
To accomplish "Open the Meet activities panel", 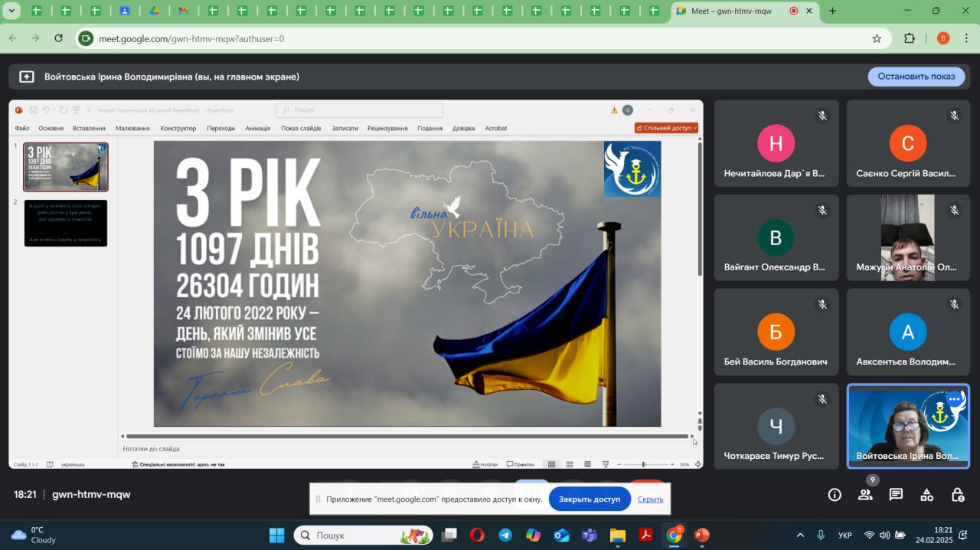I will [x=926, y=495].
